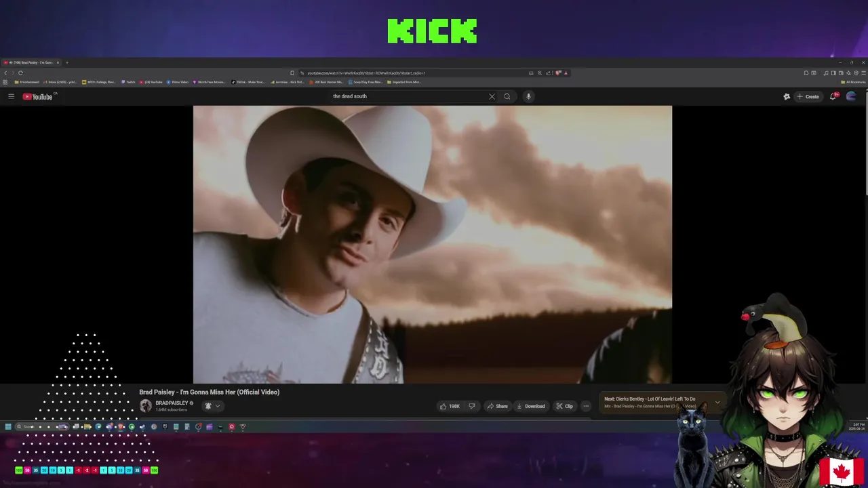
Task: Click the red circular taskbar icon
Action: [x=231, y=427]
